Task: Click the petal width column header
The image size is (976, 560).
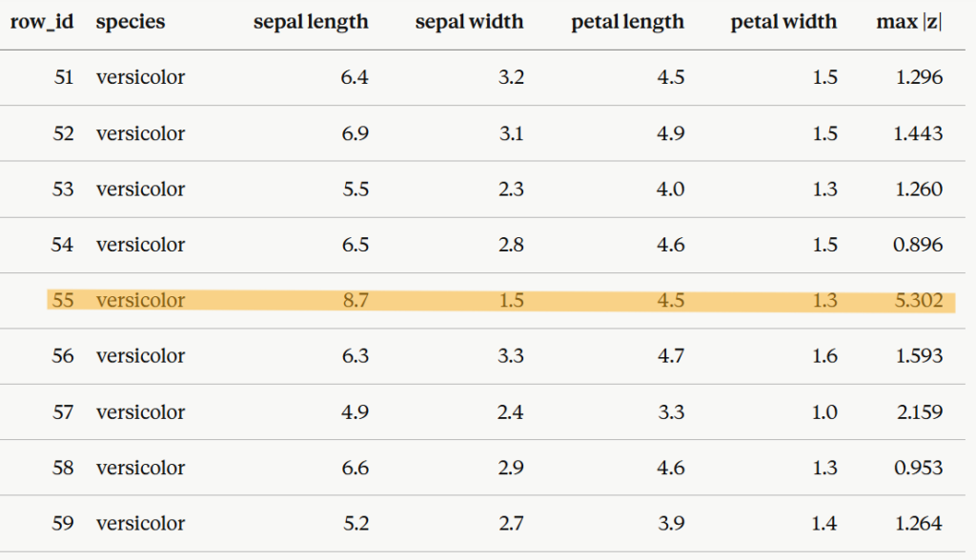Action: pyautogui.click(x=783, y=22)
